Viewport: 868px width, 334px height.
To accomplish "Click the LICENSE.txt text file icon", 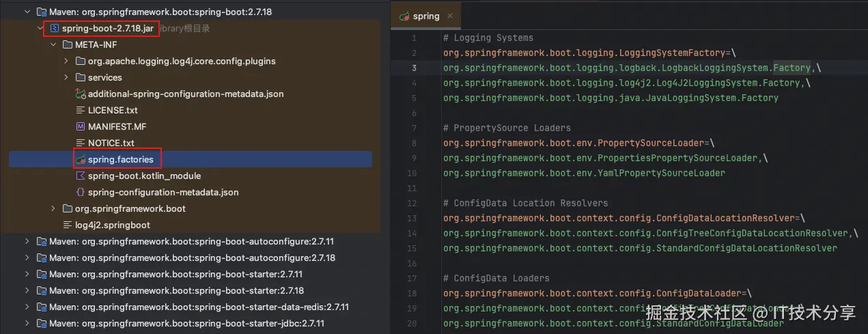I will point(81,110).
